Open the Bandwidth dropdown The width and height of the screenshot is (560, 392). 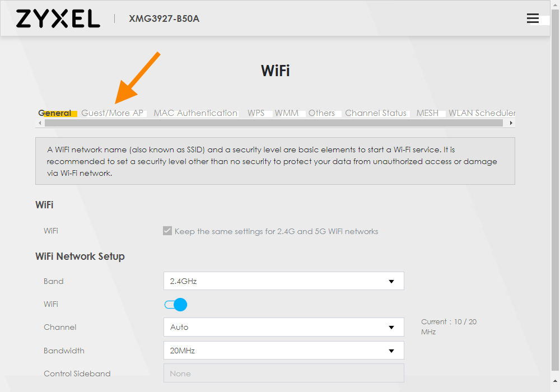pos(283,351)
